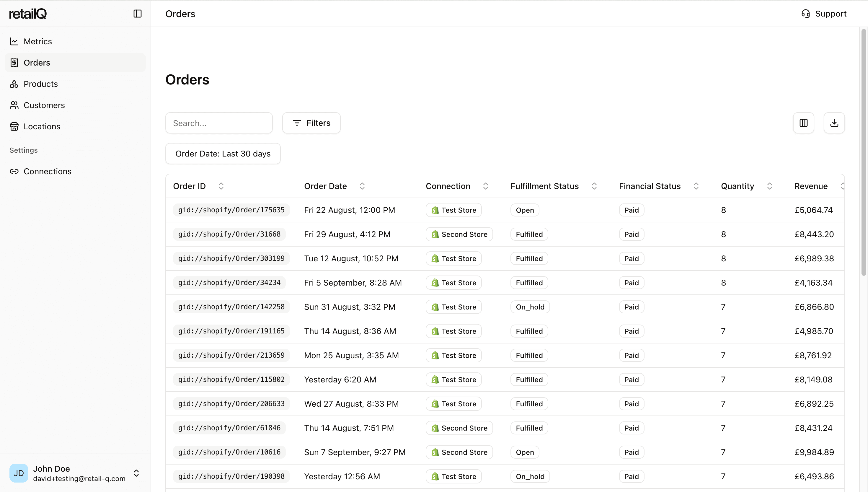Click the page vertical scrollbar
The height and width of the screenshot is (492, 868).
[864, 152]
